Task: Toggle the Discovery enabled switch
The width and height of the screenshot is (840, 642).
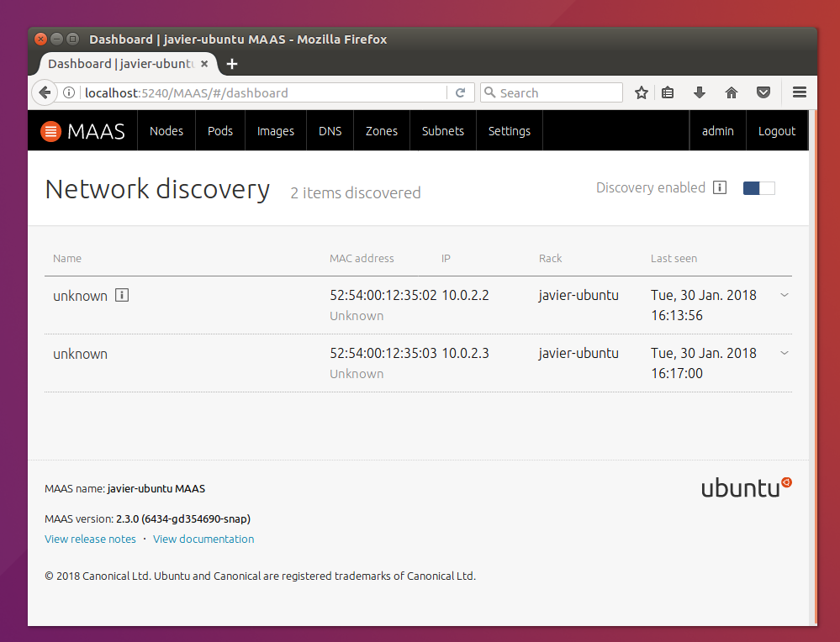Action: [759, 188]
